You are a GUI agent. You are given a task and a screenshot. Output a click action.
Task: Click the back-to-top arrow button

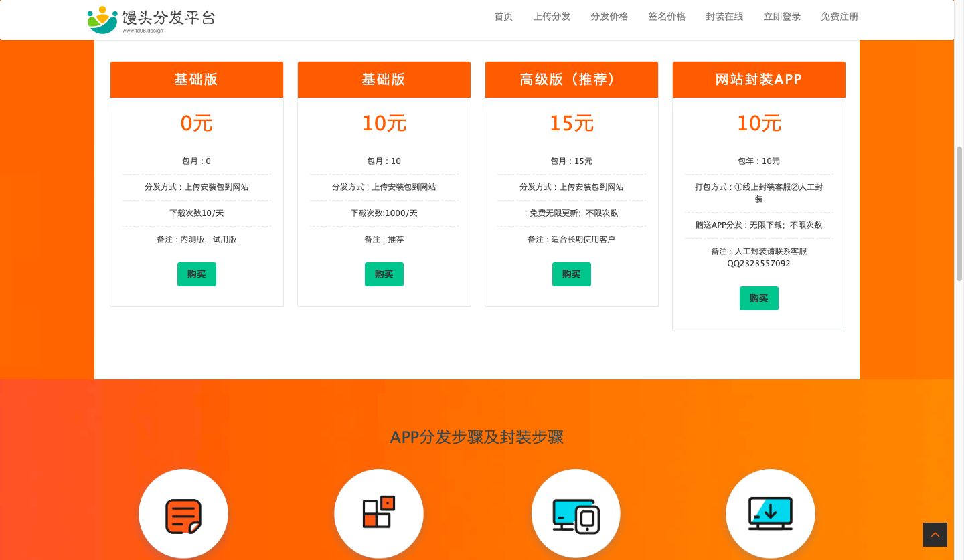point(935,535)
